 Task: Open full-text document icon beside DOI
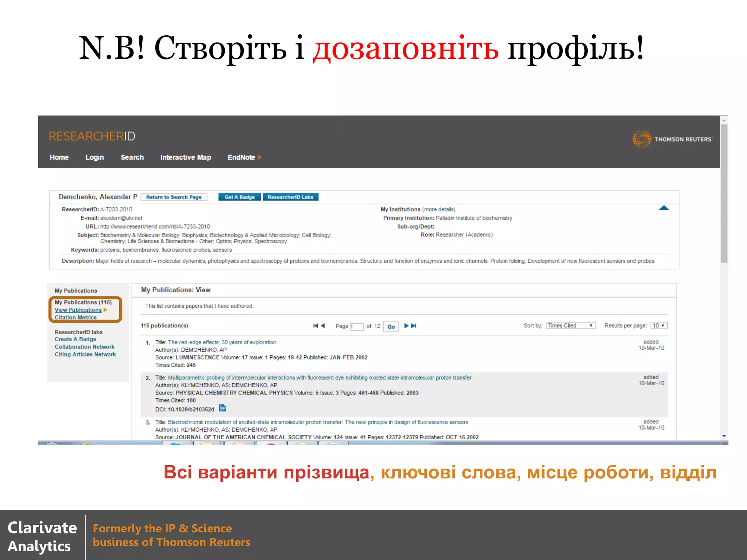click(222, 408)
